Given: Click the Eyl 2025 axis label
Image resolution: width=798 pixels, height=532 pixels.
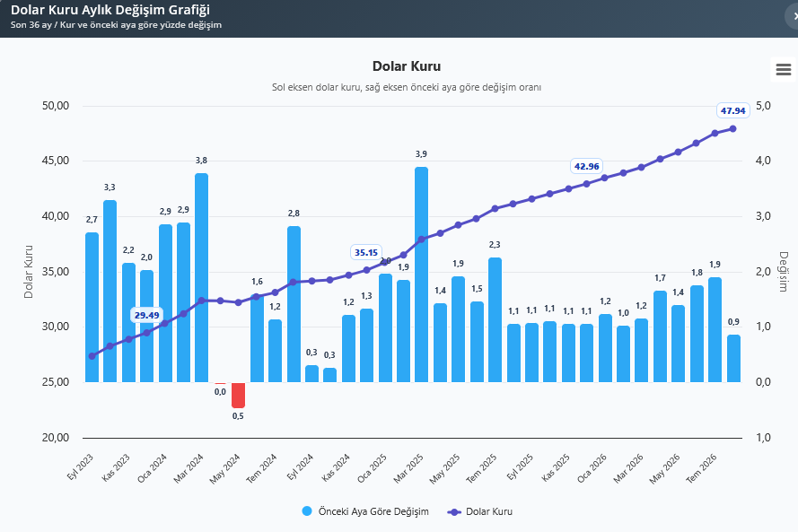Looking at the screenshot, I should click(x=520, y=467).
